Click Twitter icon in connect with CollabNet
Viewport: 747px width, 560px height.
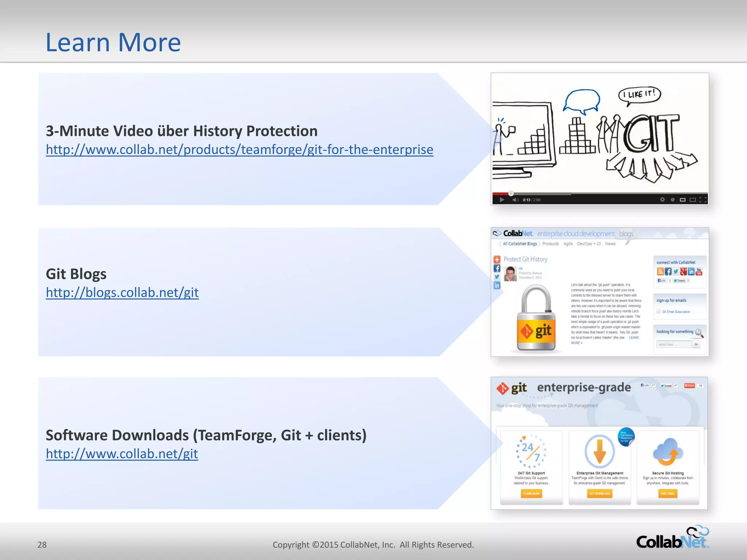pos(676,272)
